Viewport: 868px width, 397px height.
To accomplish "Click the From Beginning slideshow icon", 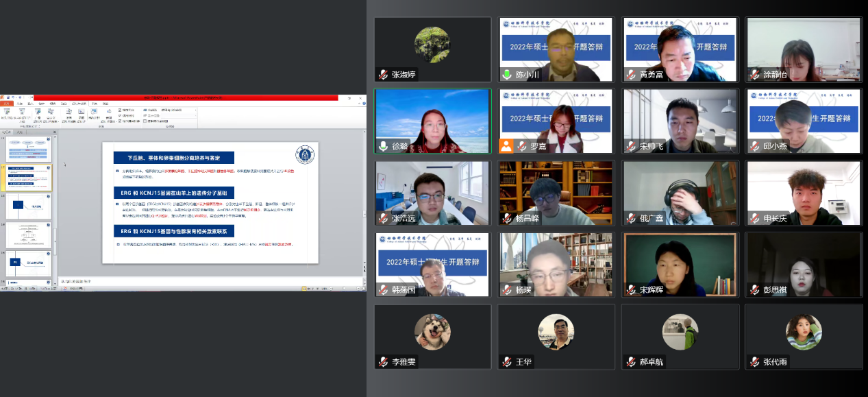I will tap(5, 112).
